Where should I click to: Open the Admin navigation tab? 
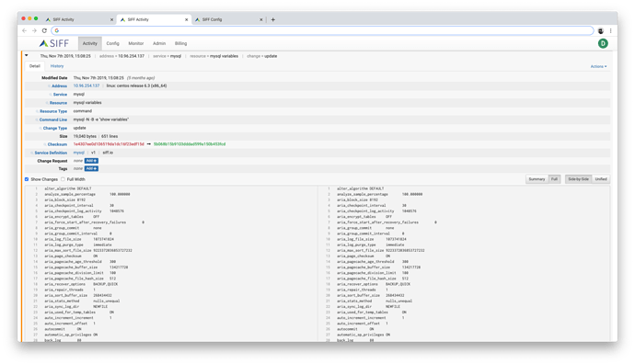(159, 43)
